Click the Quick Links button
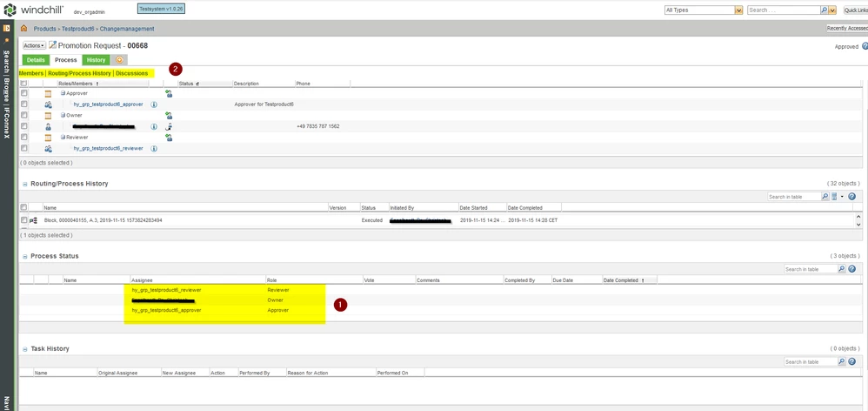Screen dimensions: 868x411 coord(855,10)
